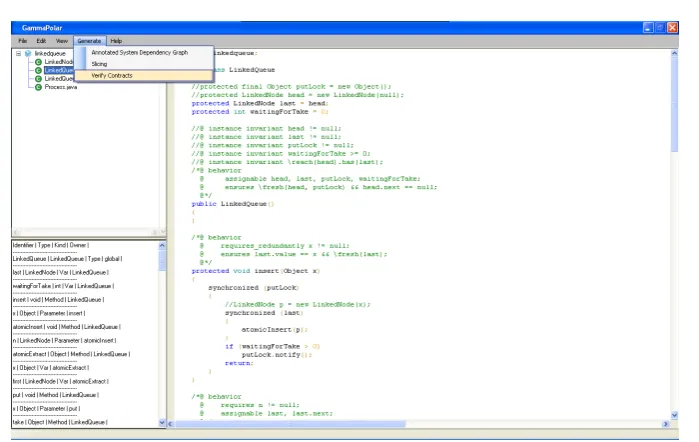Viewport: 699px width, 442px height.
Task: Click the code editor vertical scrollbar thumb
Action: coord(674,105)
